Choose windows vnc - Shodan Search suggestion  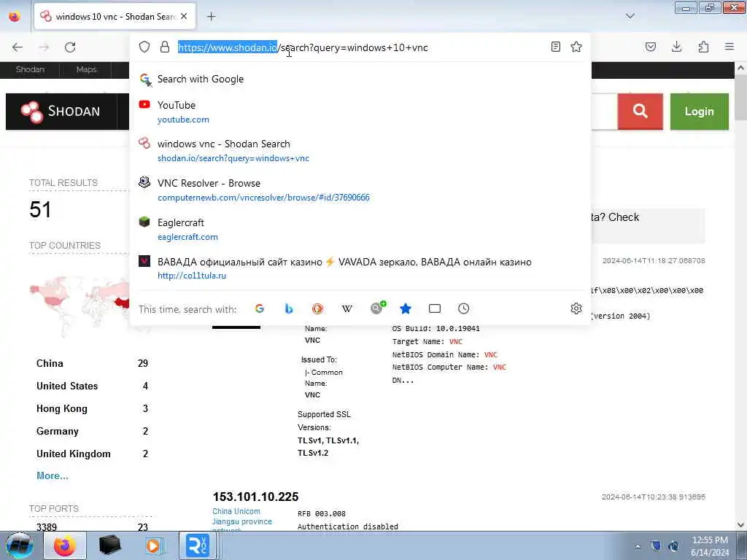360,150
